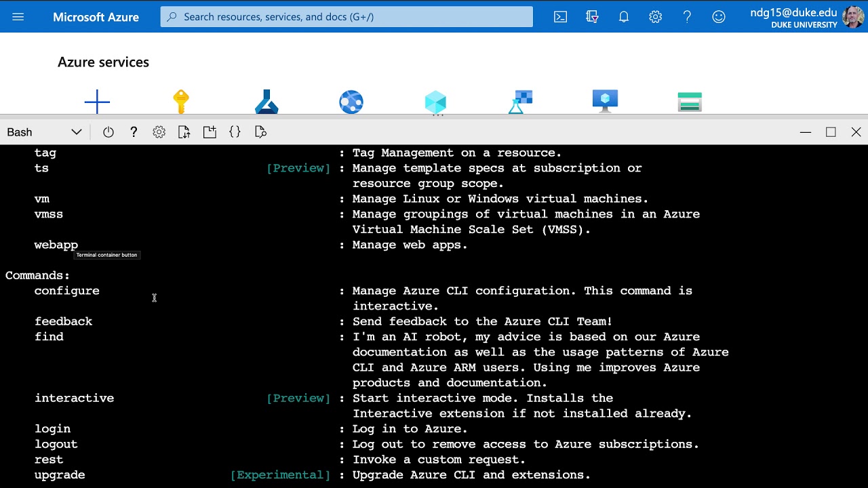Click '[Preview]' next to ts
868x488 pixels.
pos(298,168)
